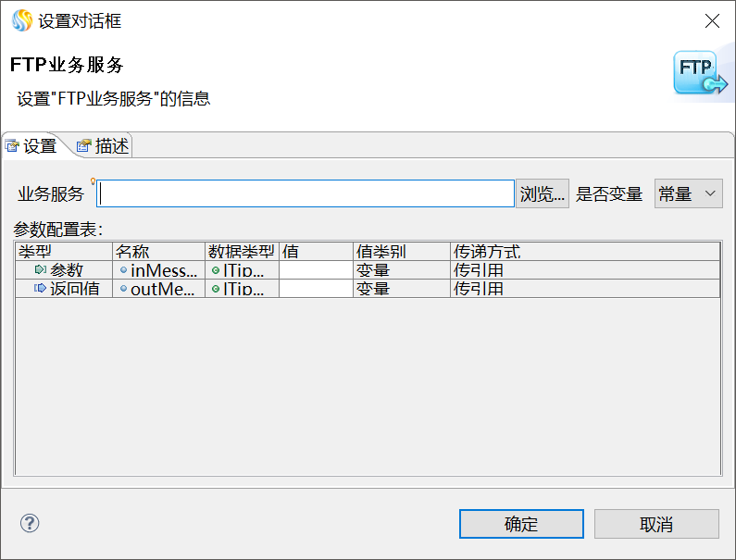Click the 传递方式 column header

click(x=585, y=252)
